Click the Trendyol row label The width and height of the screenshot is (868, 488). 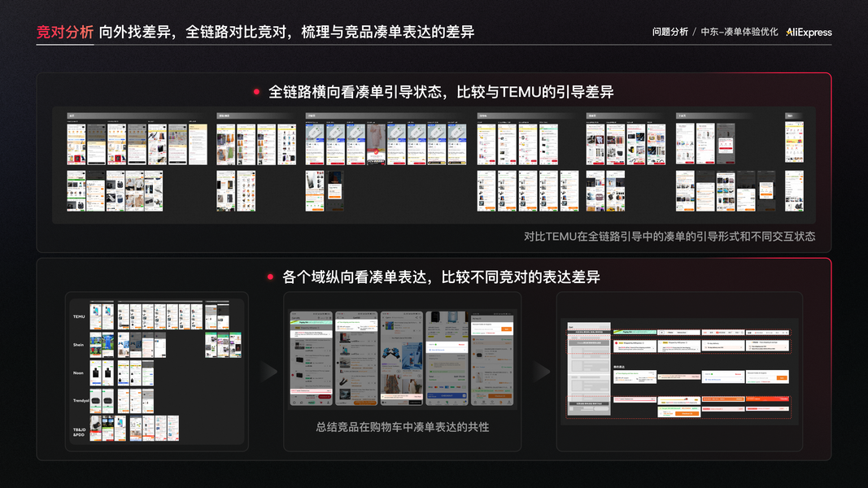(x=81, y=401)
